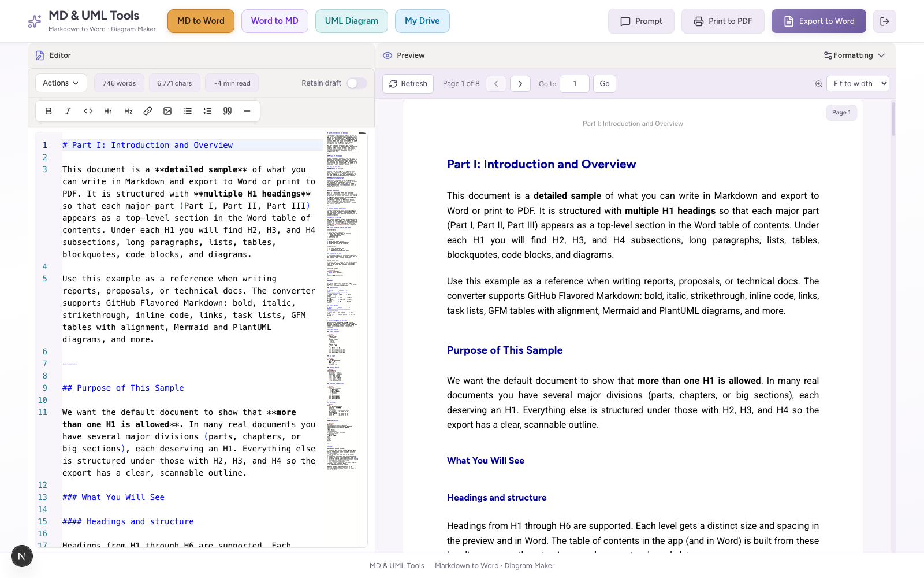Go to next preview page
Screen dimensions: 924x578
click(x=520, y=84)
